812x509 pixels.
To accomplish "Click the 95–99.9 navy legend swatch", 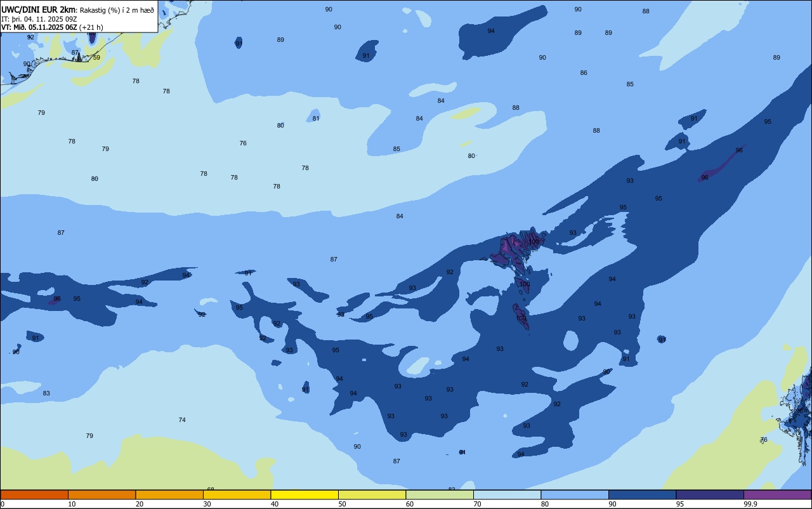I will (x=710, y=494).
